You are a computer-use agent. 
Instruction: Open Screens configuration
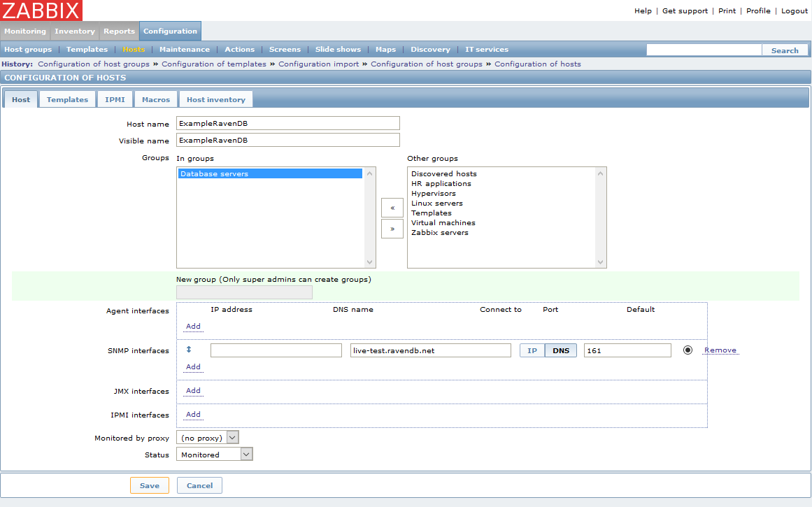point(285,49)
